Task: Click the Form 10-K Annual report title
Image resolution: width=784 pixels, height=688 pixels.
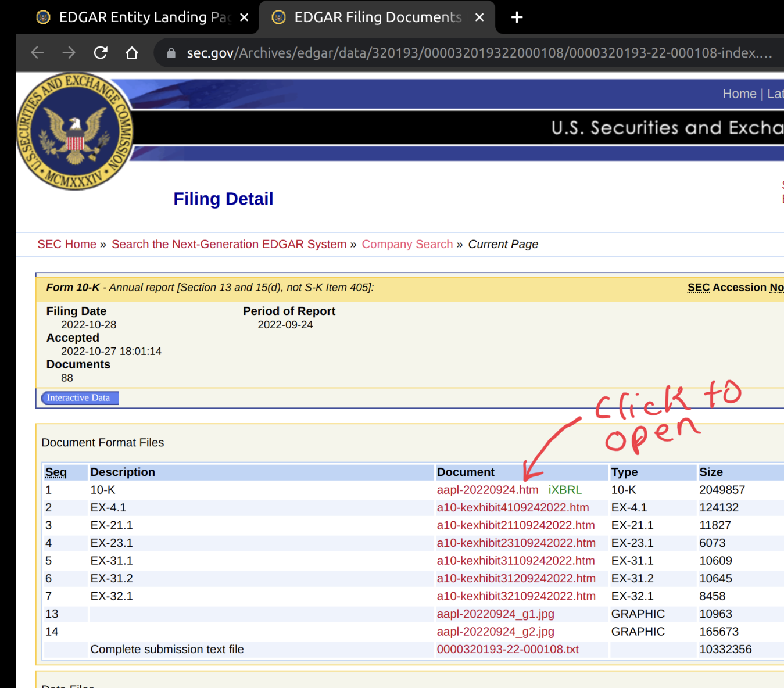Action: tap(210, 287)
